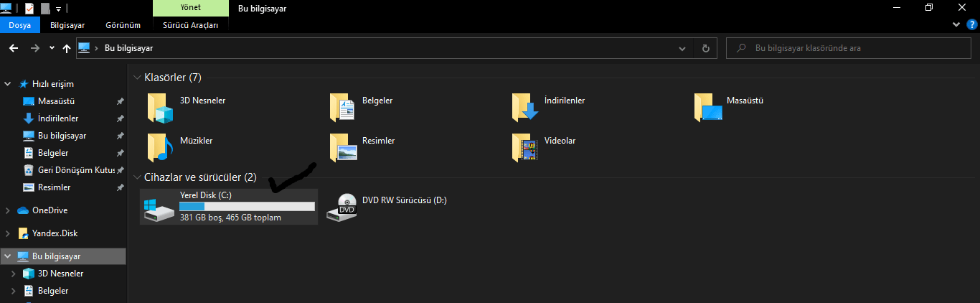Viewport: 980px width, 303px height.
Task: Collapse the Klasörler (7) group
Action: pos(137,77)
